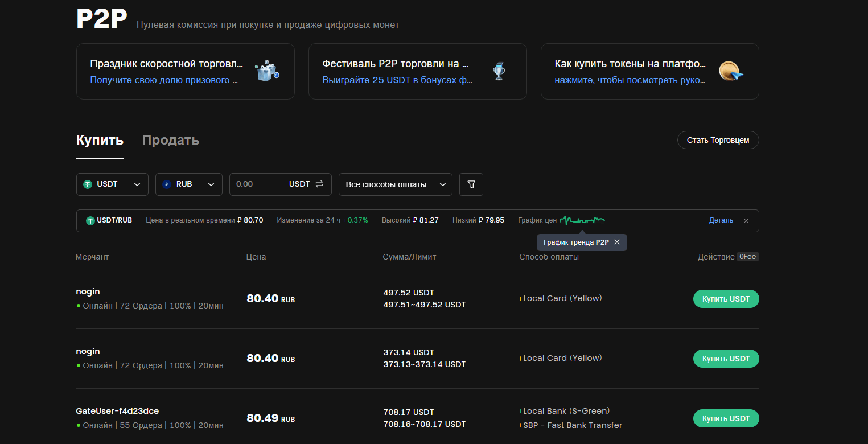Buy USDT from GateUser-f4d23dce offer
Viewport: 868px width, 444px height.
tap(726, 418)
